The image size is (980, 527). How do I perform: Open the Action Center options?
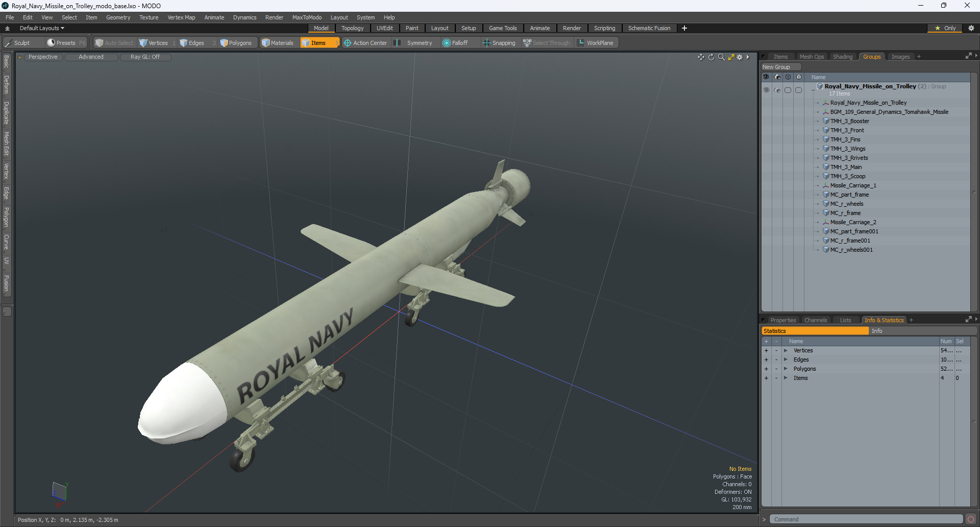[365, 43]
